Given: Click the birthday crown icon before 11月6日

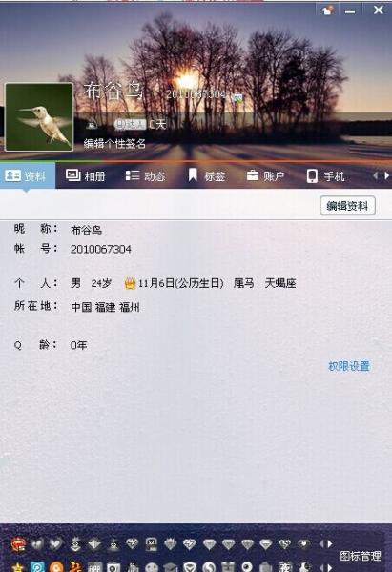Looking at the screenshot, I should (x=130, y=283).
